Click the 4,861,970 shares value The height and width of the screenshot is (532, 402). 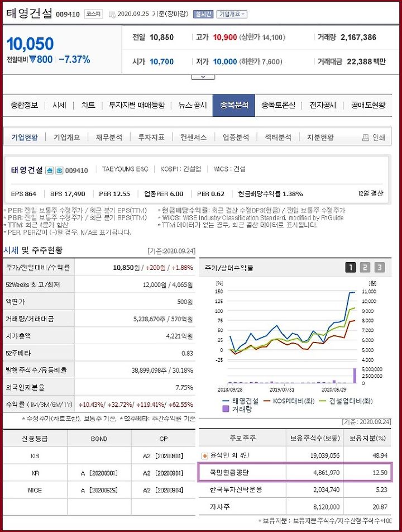327,473
